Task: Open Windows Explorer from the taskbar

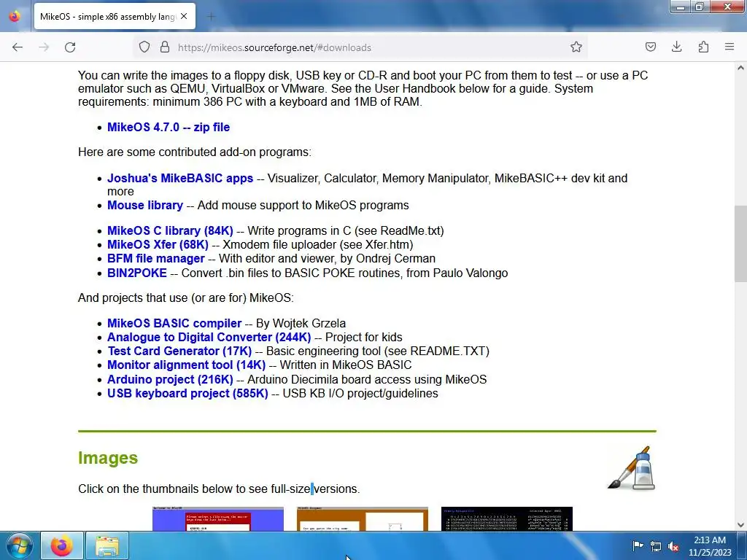Action: click(x=107, y=546)
